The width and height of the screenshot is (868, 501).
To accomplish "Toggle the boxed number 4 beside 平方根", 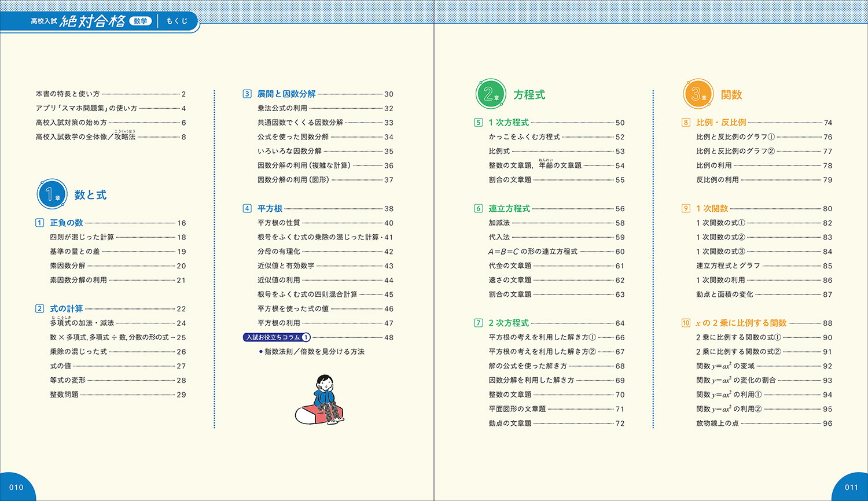I will (x=247, y=208).
